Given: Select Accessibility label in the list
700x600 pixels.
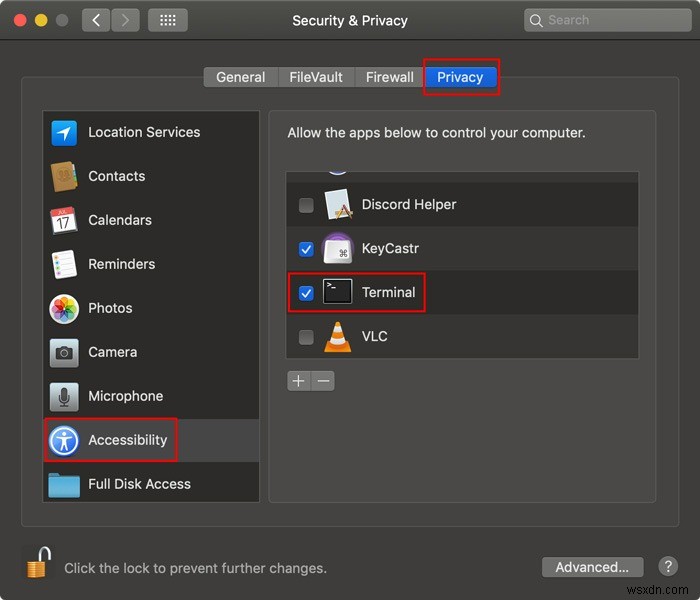Looking at the screenshot, I should (128, 440).
